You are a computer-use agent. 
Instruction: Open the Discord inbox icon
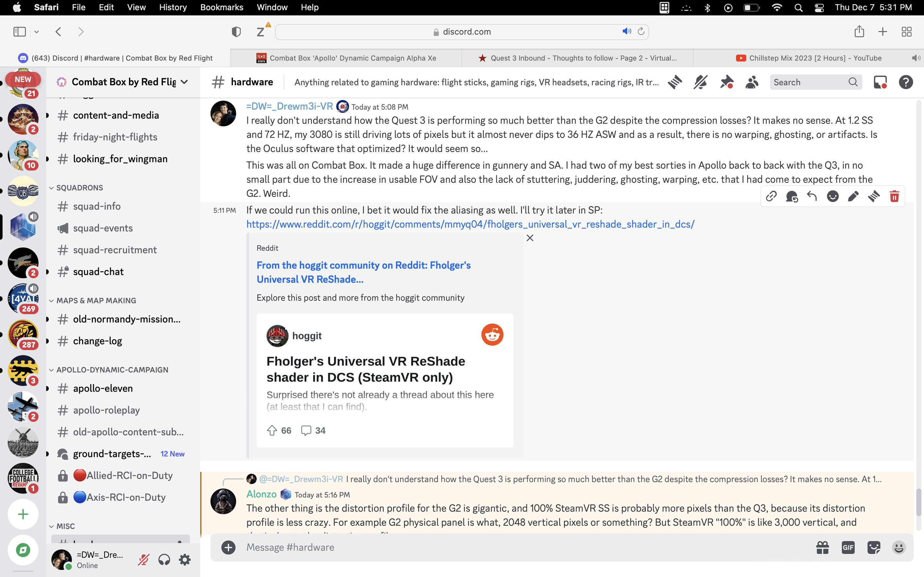coord(880,82)
